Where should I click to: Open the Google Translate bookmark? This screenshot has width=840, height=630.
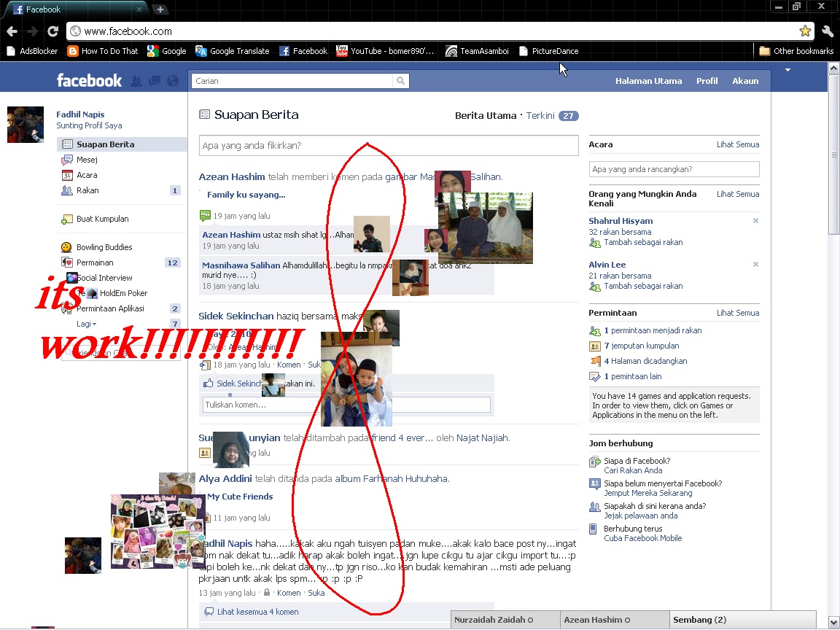pos(233,51)
